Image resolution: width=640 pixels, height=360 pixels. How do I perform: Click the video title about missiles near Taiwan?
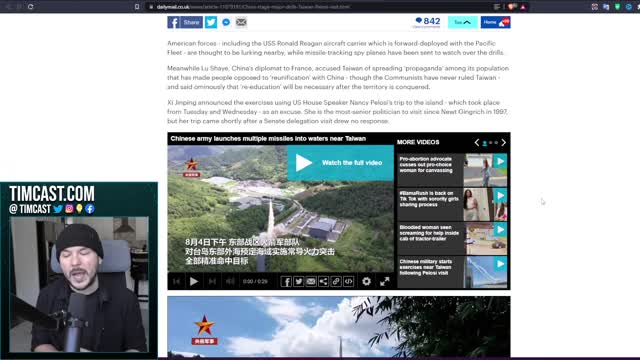(x=268, y=139)
